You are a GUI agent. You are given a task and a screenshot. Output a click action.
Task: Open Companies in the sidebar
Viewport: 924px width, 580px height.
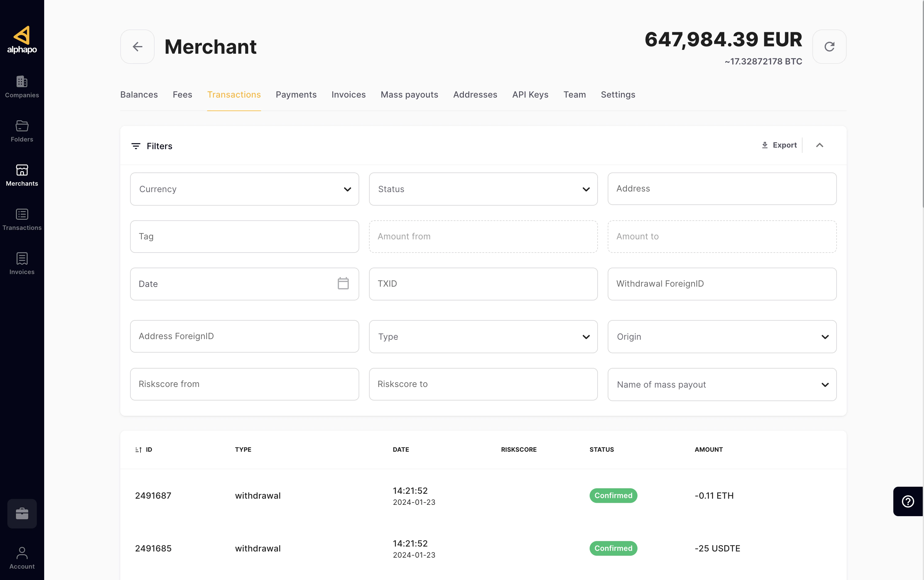(x=22, y=87)
